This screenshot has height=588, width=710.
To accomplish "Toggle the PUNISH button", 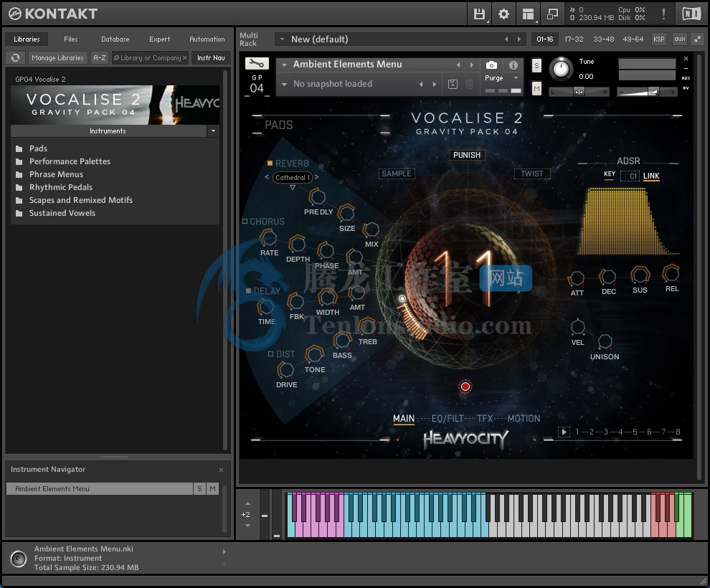I will pyautogui.click(x=467, y=155).
